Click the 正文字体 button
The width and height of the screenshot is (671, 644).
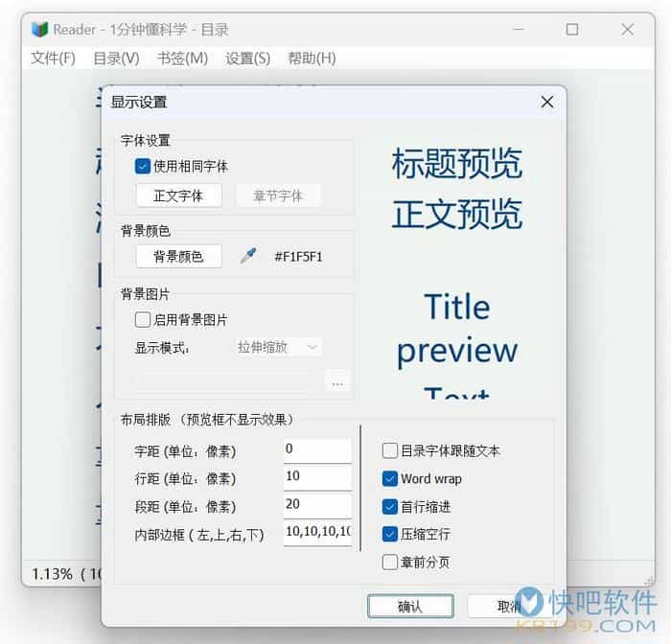pyautogui.click(x=178, y=195)
